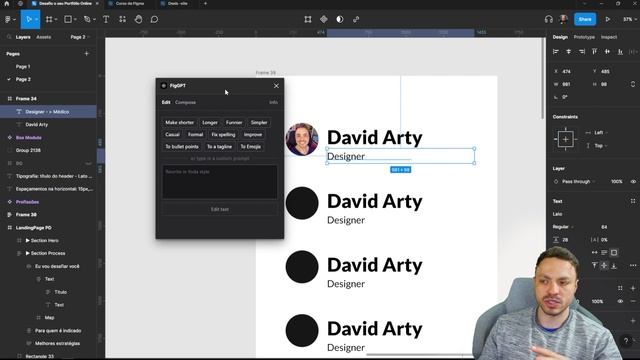Open the zoom level dropdown
Screen dimensions: 640x360
628,19
